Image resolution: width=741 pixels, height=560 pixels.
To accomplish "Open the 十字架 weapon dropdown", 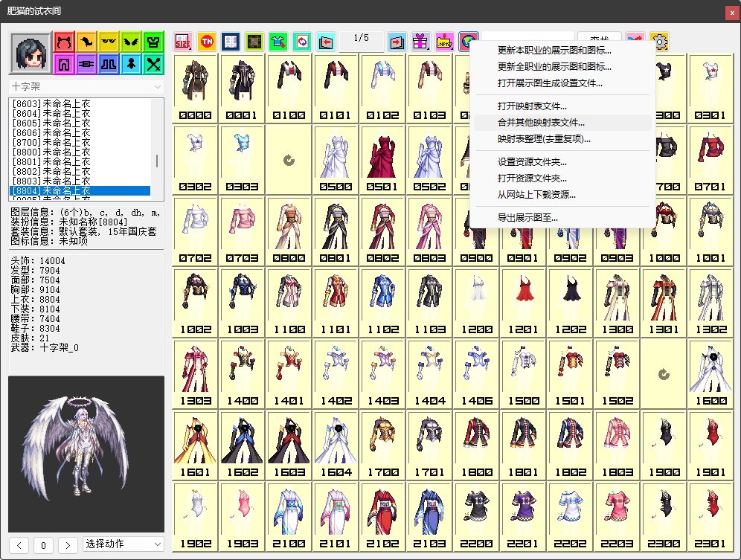I will tap(86, 87).
